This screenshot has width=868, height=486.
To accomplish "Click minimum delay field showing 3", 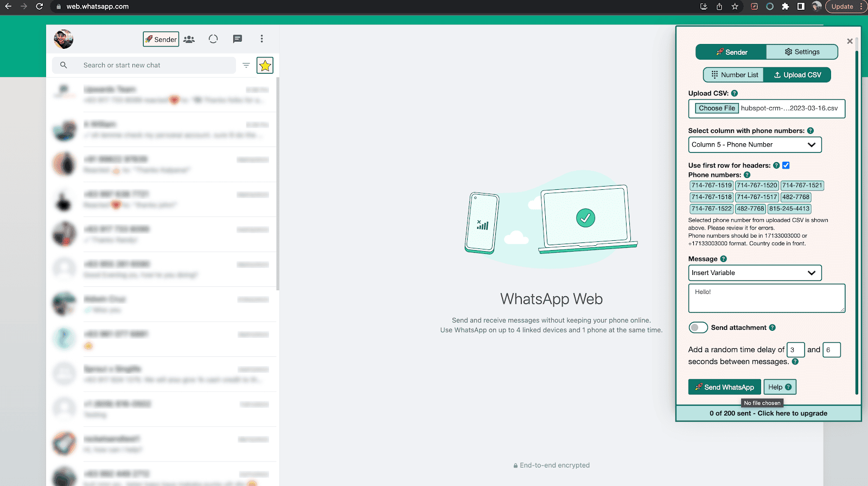I will pos(796,350).
